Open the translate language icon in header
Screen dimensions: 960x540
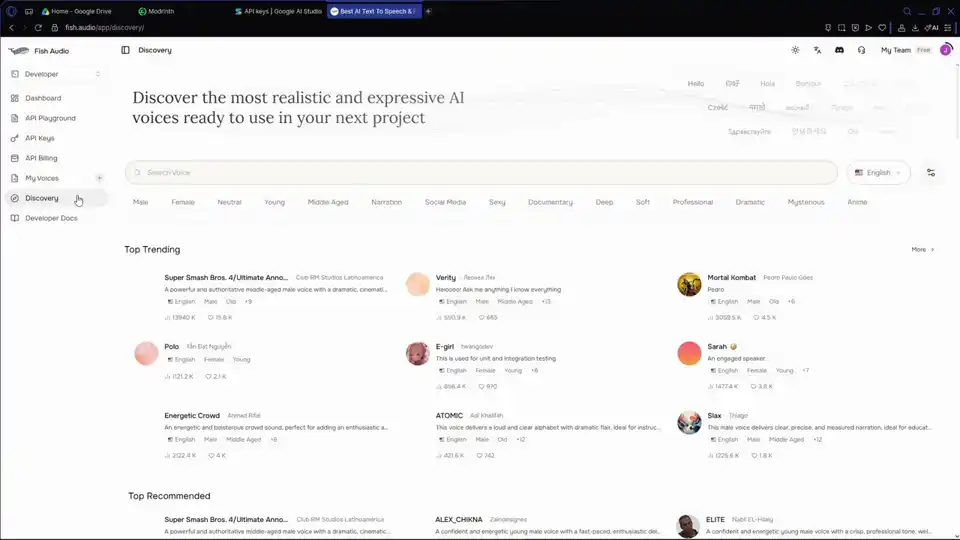817,50
